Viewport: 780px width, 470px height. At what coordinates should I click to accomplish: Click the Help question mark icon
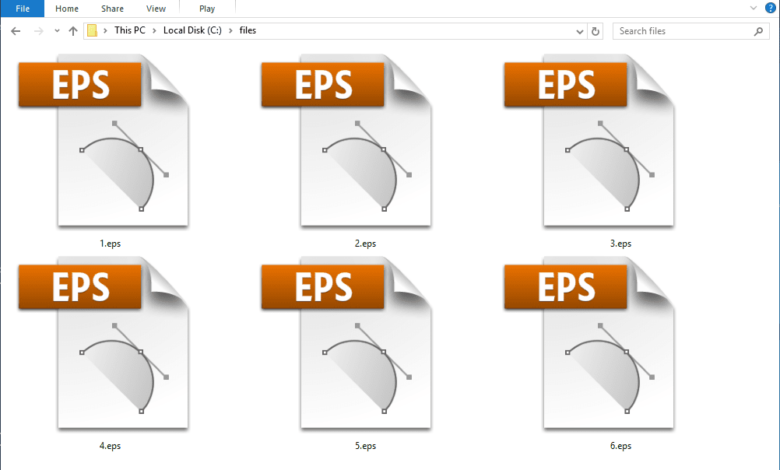pyautogui.click(x=769, y=8)
